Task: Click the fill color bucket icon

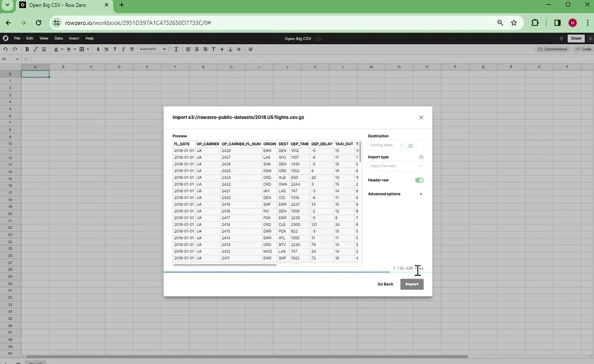Action: click(69, 49)
